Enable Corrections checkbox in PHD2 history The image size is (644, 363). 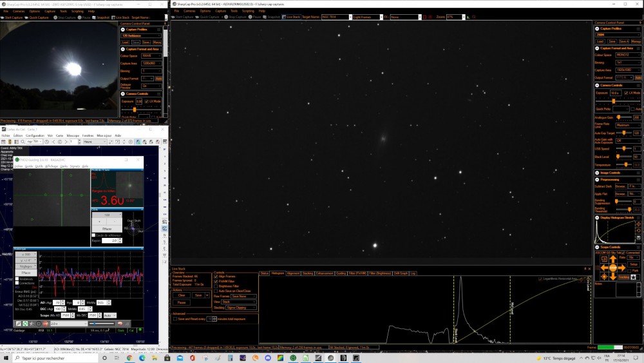(17, 283)
